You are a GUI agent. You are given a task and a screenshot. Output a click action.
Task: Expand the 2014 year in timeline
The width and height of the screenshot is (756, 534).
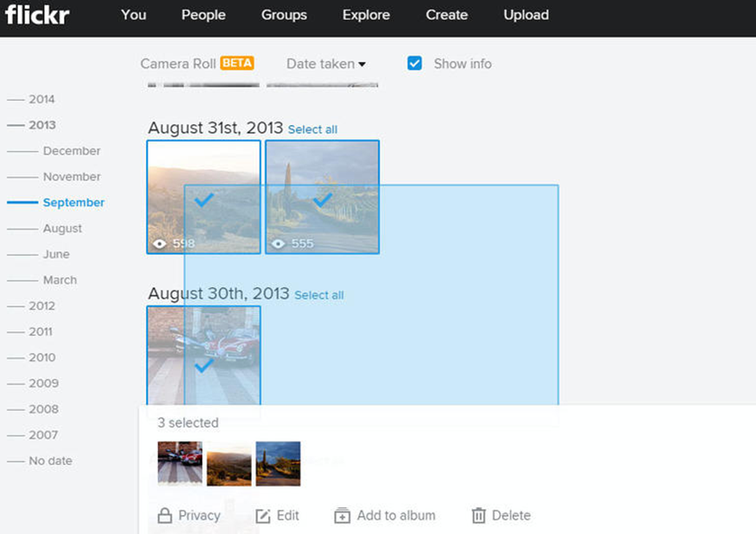coord(41,99)
